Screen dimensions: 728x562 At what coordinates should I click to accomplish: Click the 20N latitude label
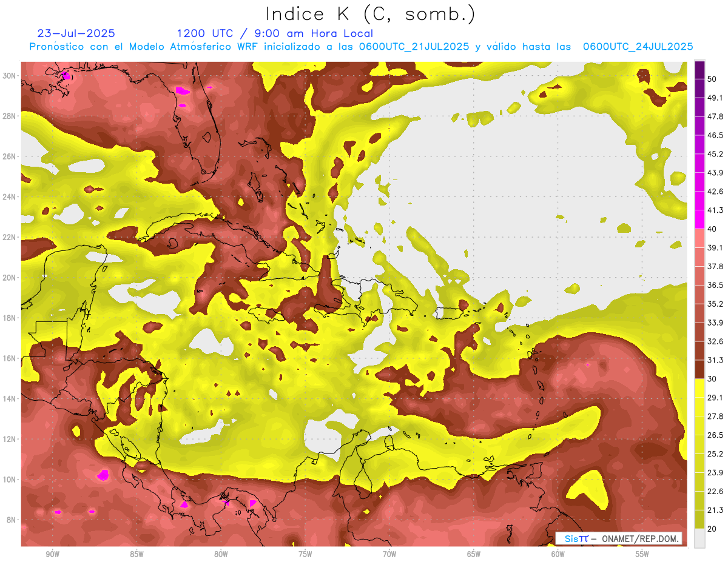(x=8, y=278)
